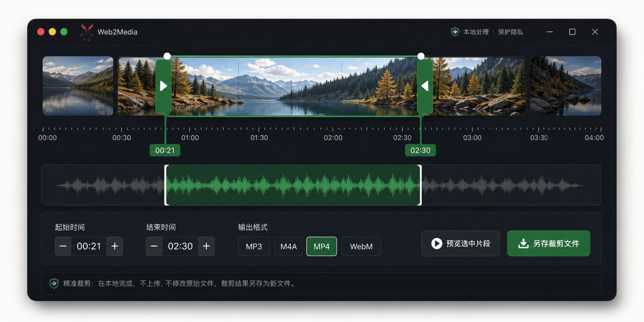Viewport: 644px width, 322px height.
Task: Select the last rocky shore video thumbnail
Action: pos(566,86)
